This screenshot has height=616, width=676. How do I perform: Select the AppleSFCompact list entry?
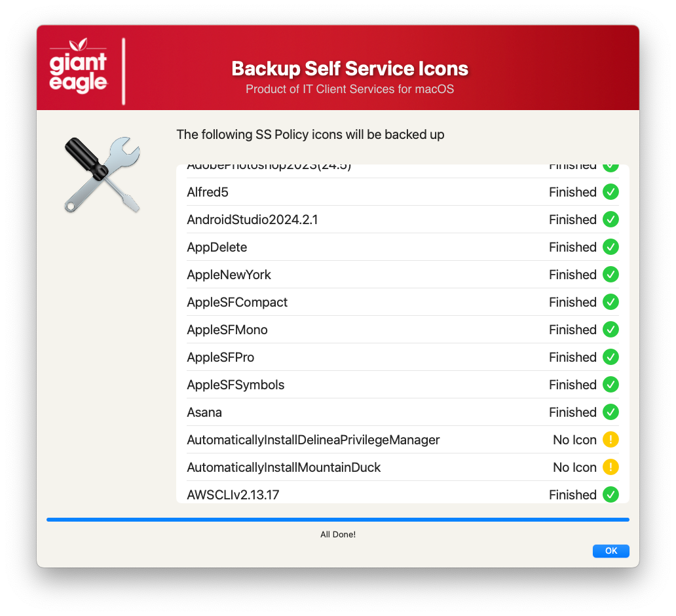pyautogui.click(x=403, y=302)
